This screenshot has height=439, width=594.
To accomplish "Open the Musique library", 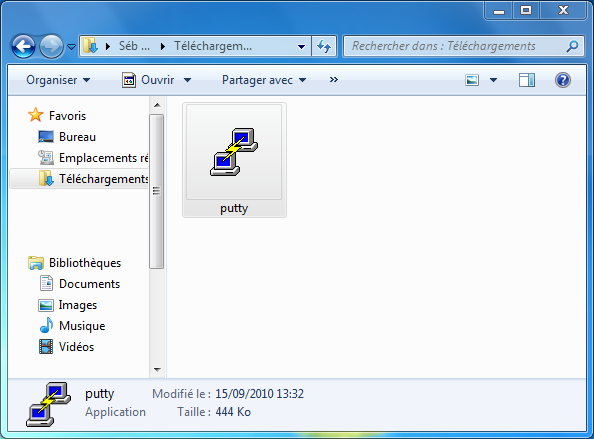I will click(82, 326).
